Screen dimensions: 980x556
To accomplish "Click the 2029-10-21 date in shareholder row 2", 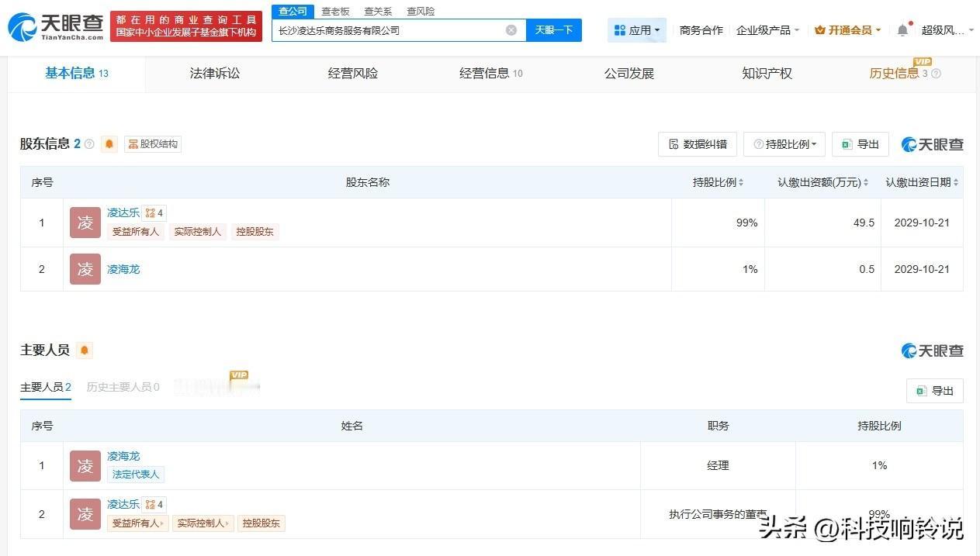I will click(x=922, y=269).
